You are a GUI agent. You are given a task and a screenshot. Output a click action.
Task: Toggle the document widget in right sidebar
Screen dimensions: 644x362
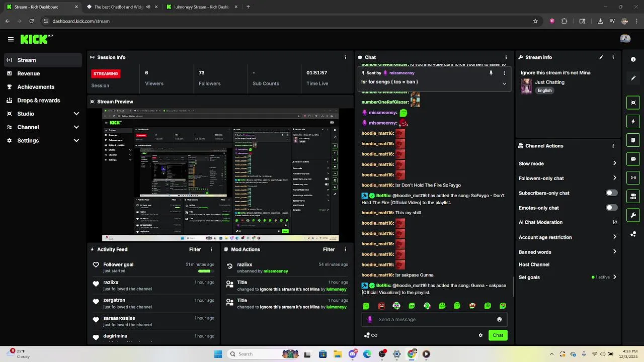(633, 140)
